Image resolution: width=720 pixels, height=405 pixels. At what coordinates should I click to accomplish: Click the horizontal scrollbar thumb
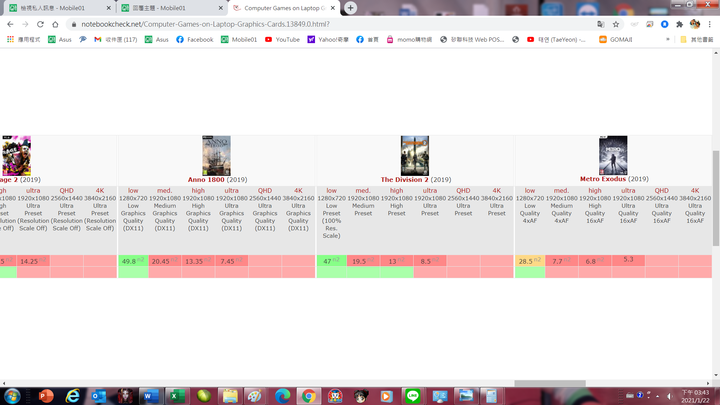click(550, 383)
